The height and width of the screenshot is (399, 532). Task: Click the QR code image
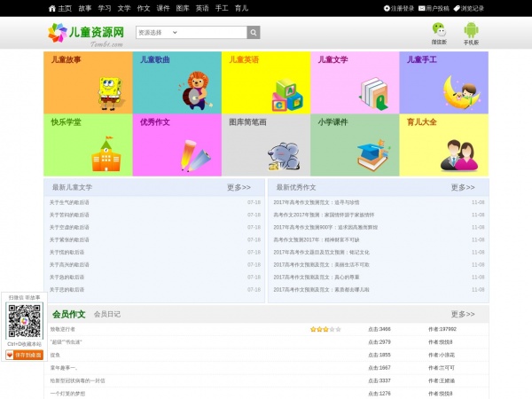coord(24,321)
